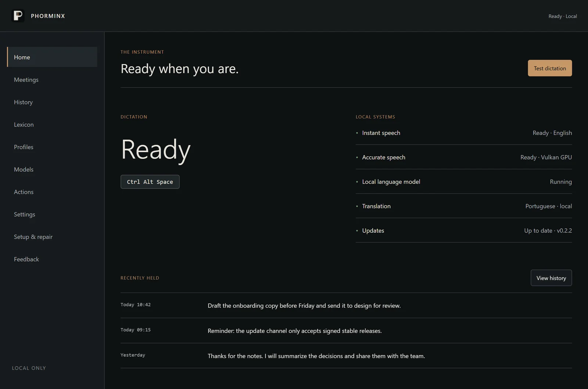Open the Actions section
This screenshot has height=389, width=588.
tap(52, 192)
